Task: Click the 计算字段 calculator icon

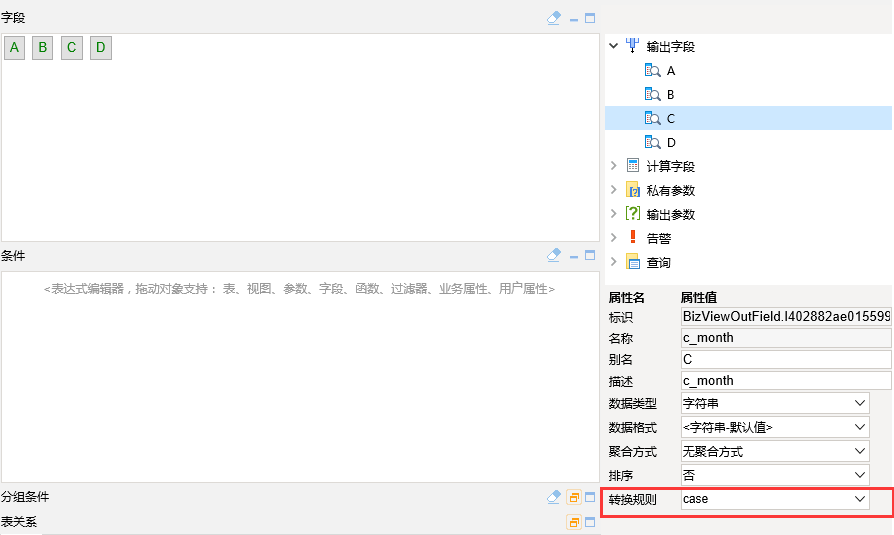Action: point(633,165)
